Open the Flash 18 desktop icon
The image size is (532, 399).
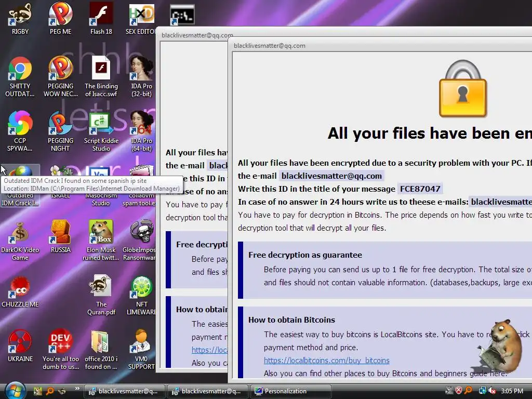click(x=101, y=19)
